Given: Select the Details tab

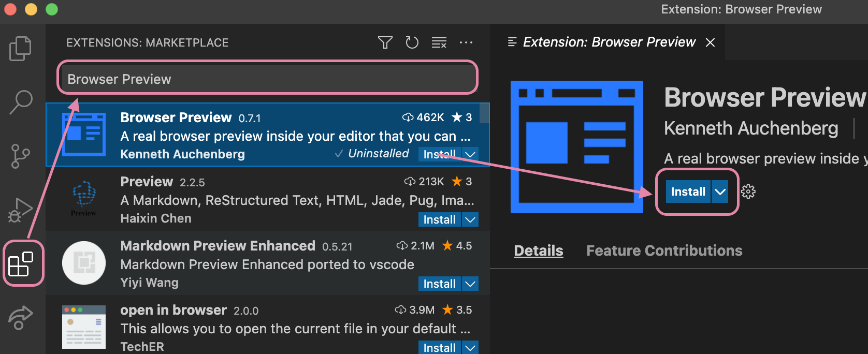Looking at the screenshot, I should point(538,250).
